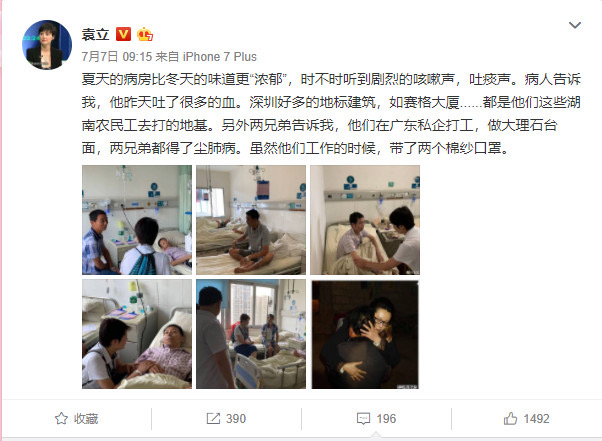Open the post options chevron menu

point(574,25)
